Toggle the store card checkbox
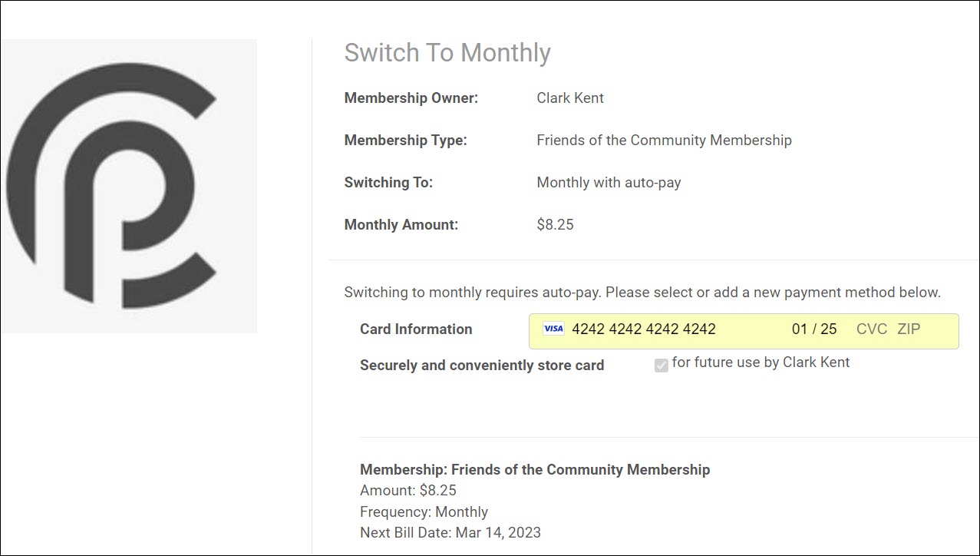 [x=661, y=366]
